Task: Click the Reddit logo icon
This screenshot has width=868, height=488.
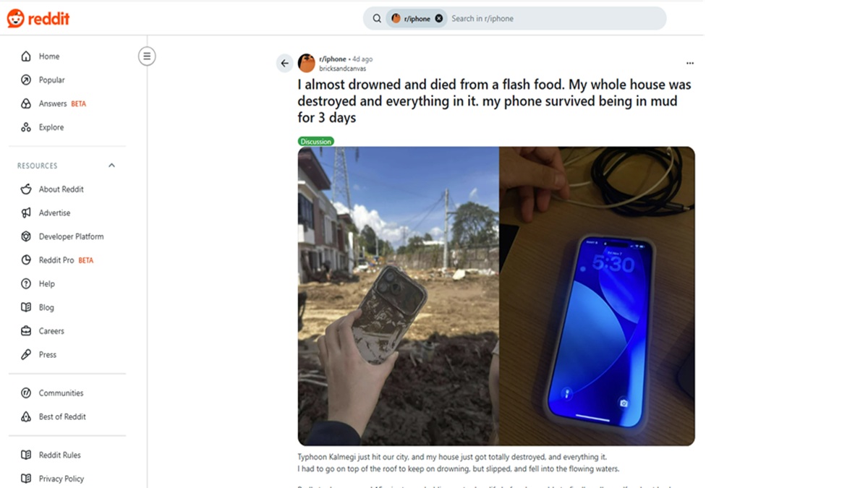Action: tap(16, 19)
